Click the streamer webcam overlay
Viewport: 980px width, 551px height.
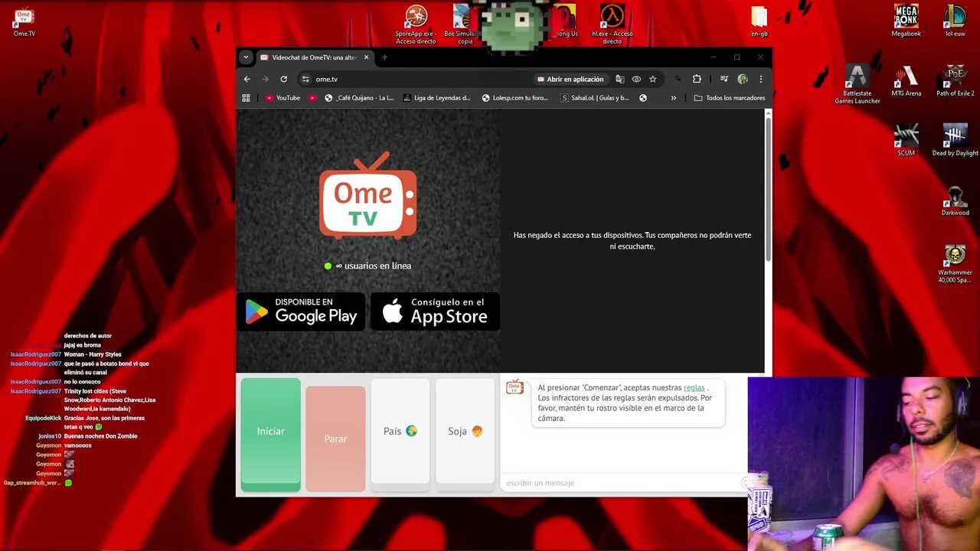point(864,464)
